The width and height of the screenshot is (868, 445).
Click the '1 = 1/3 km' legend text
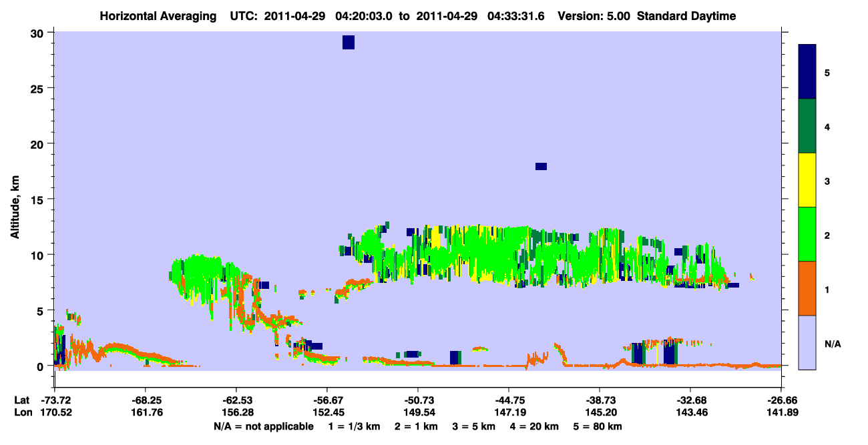point(354,426)
